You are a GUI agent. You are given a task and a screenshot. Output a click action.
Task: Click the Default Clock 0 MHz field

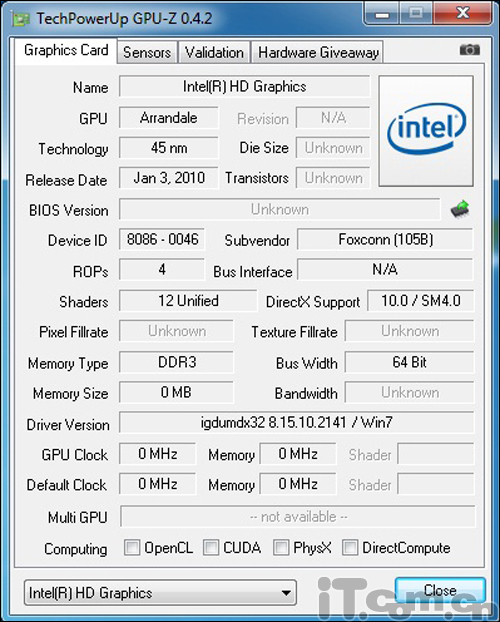coord(158,484)
